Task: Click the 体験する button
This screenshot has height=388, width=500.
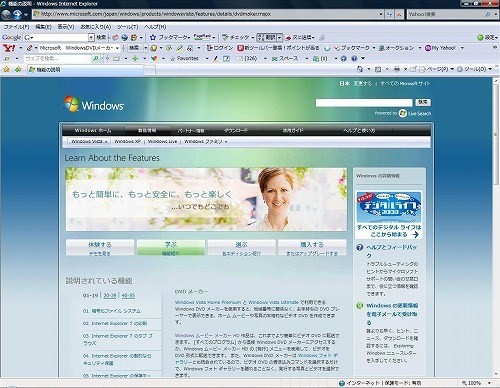Action: (x=100, y=248)
